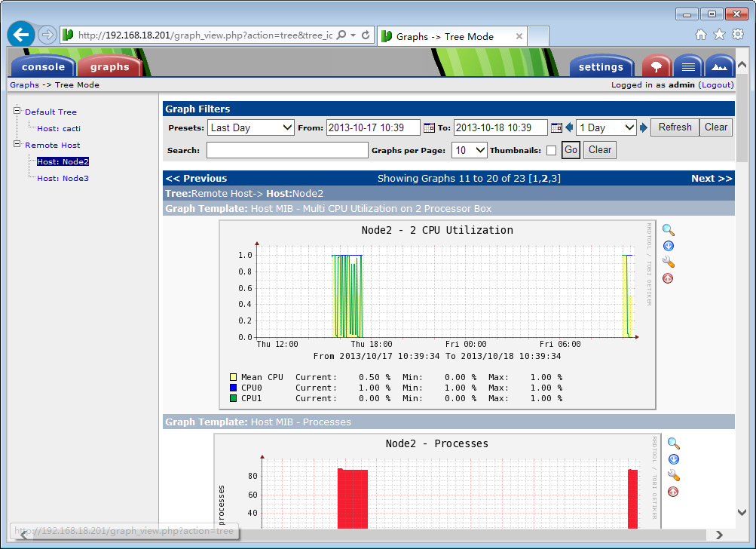Open the 1 Day timeshift dropdown
The width and height of the screenshot is (756, 549).
click(606, 128)
